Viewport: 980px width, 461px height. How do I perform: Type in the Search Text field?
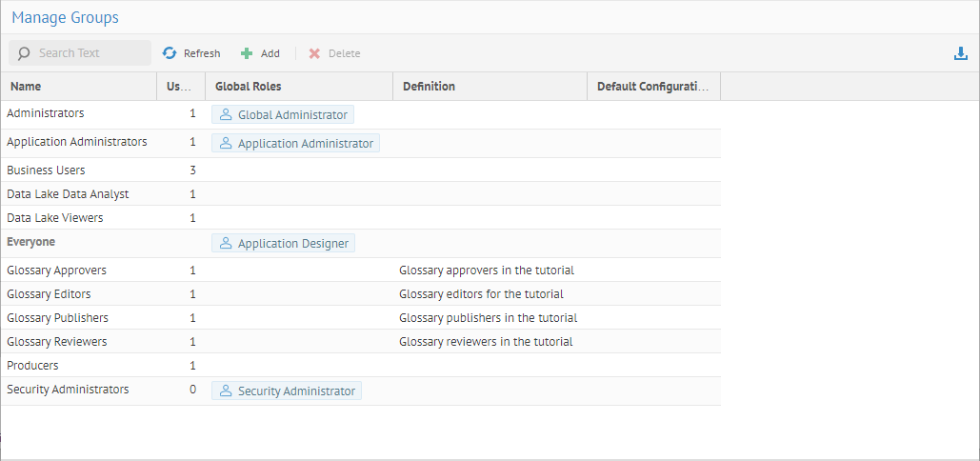click(x=90, y=53)
